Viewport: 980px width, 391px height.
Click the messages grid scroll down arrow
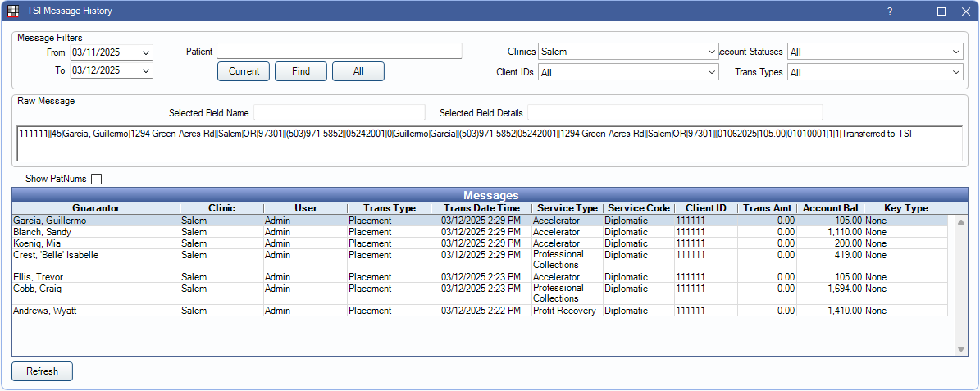pyautogui.click(x=961, y=349)
